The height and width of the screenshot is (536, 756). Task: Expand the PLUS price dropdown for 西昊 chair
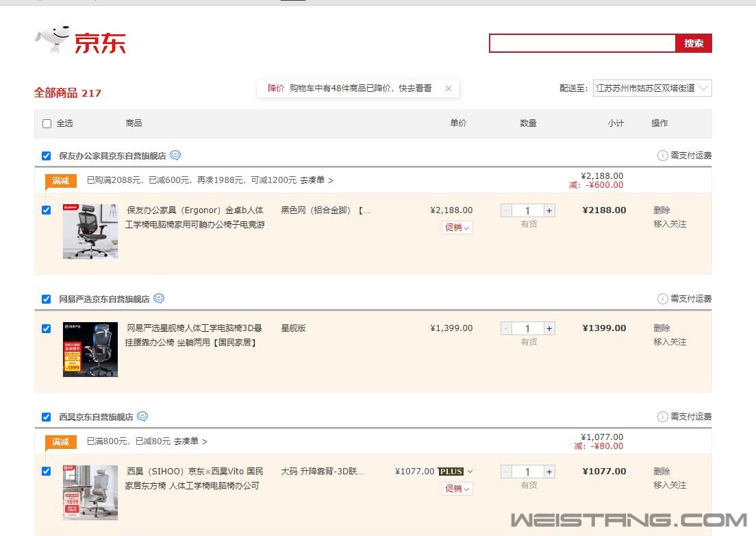tap(470, 472)
